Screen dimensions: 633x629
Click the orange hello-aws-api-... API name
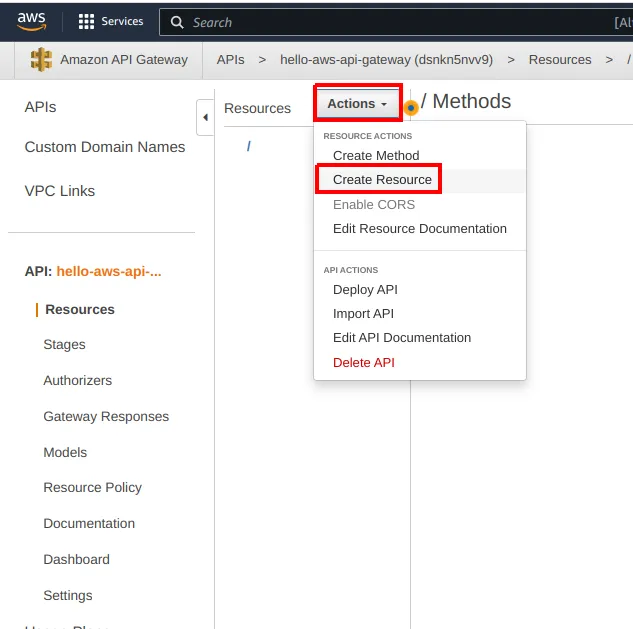coord(109,271)
